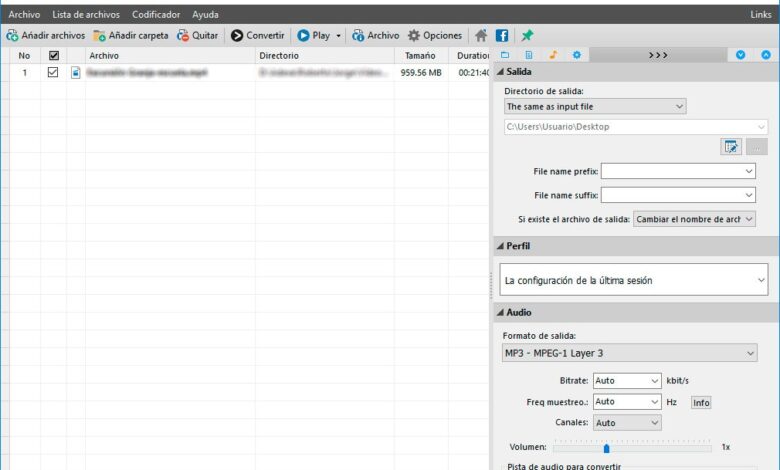Open the Ayuda menu
780x470 pixels.
205,14
